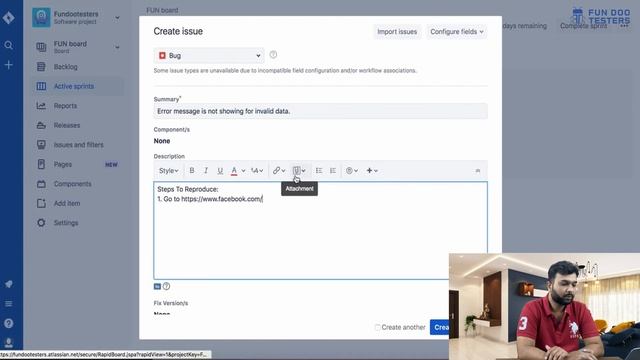Toggle italic formatting in the description toolbar
The image size is (640, 360).
click(206, 171)
